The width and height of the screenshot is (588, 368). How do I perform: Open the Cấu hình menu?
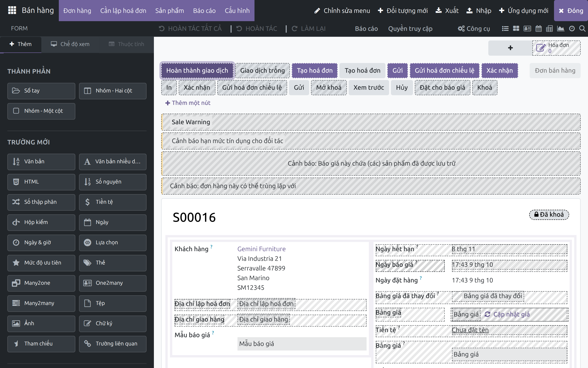point(237,11)
